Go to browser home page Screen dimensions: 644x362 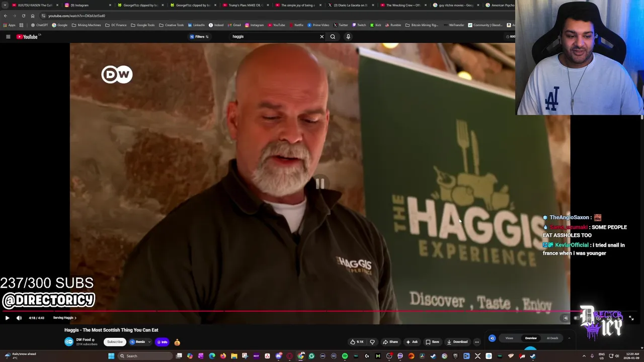coord(33,16)
